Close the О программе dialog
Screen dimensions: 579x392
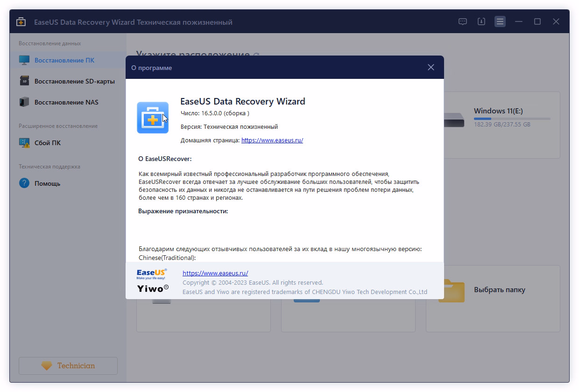[431, 68]
